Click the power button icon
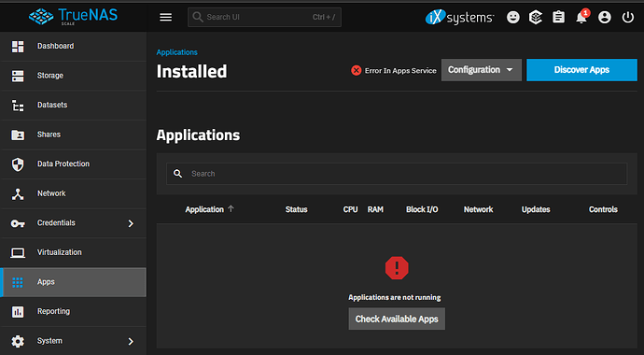 click(x=627, y=17)
